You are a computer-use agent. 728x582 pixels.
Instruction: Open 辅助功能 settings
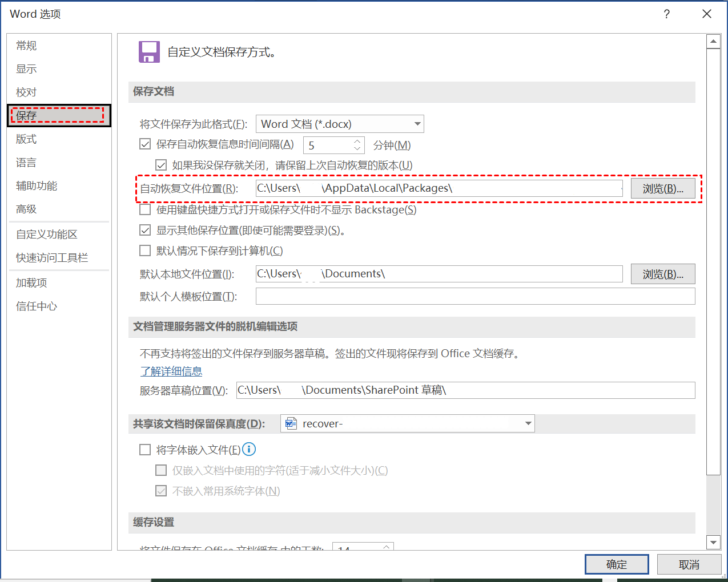coord(37,186)
